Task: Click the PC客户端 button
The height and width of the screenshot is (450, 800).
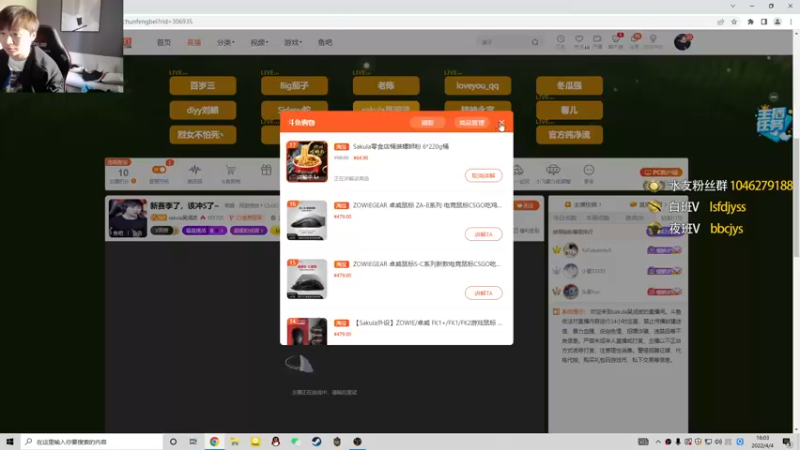Action: tap(661, 172)
